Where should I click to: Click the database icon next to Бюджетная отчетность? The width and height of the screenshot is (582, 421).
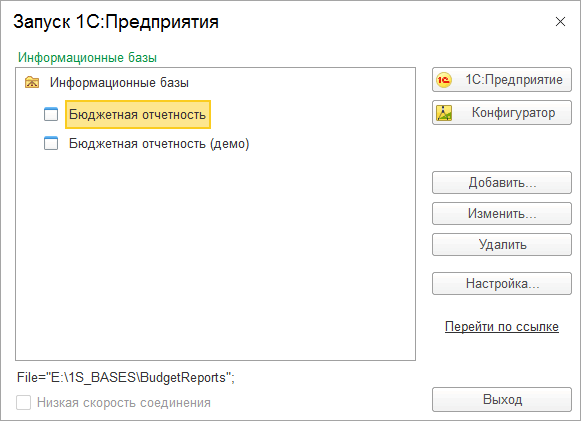coord(51,114)
